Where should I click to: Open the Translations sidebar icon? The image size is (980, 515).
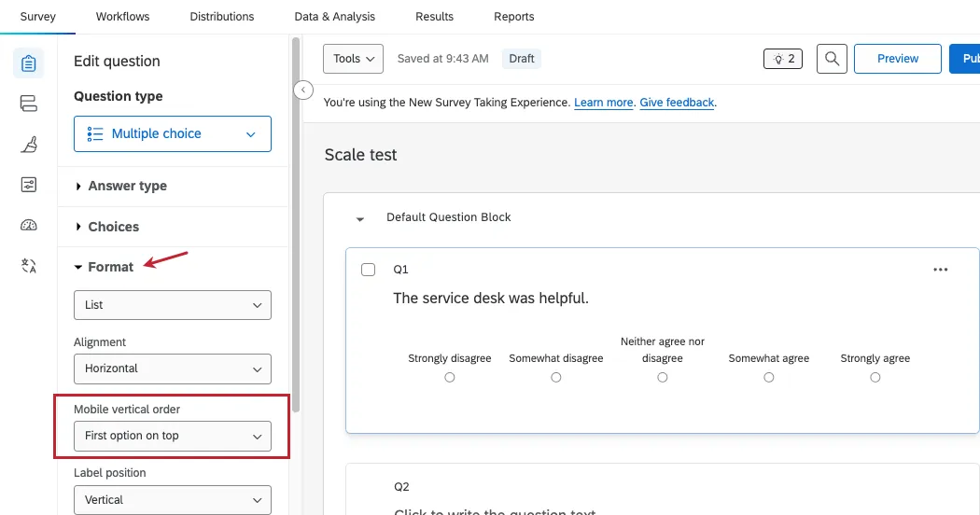(x=28, y=266)
